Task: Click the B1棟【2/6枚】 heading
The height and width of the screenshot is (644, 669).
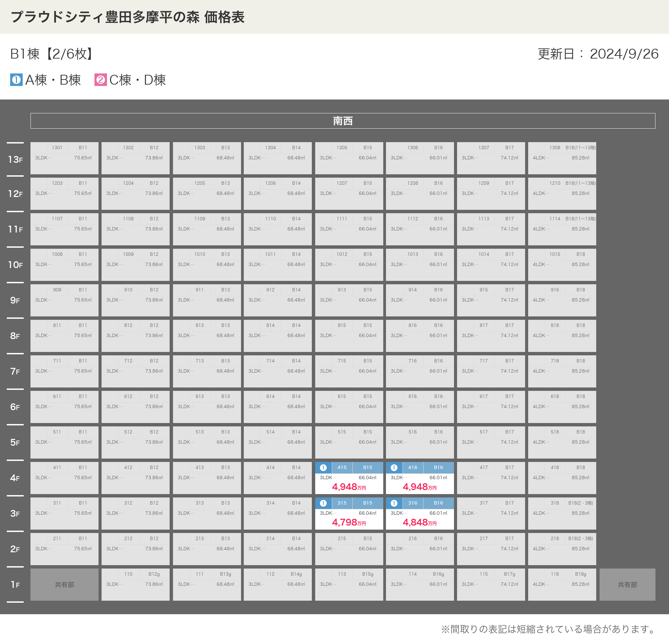Action: [x=51, y=54]
